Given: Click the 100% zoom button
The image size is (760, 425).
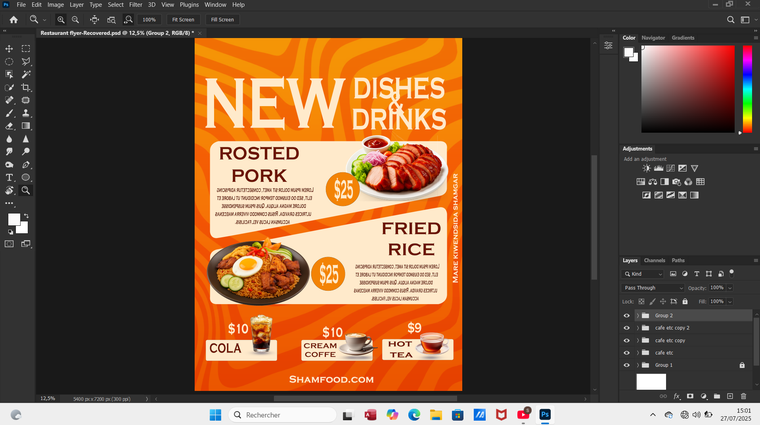Looking at the screenshot, I should [149, 20].
